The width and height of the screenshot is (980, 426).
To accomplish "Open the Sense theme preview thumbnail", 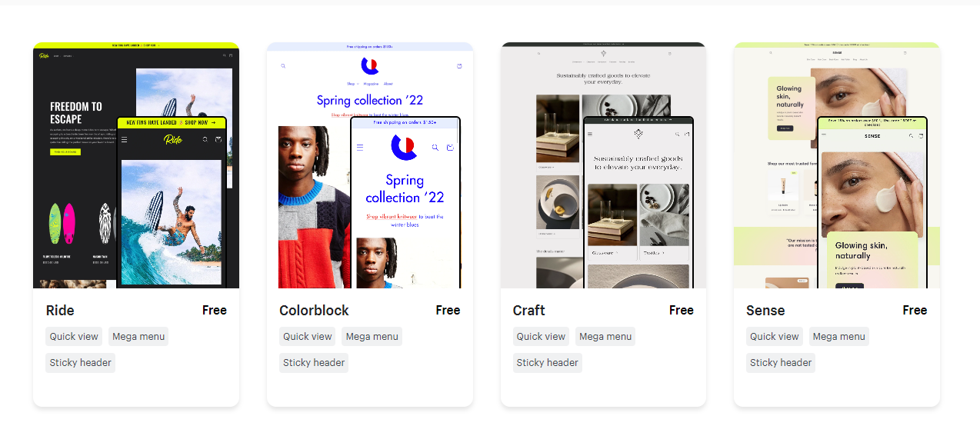I will pos(837,165).
